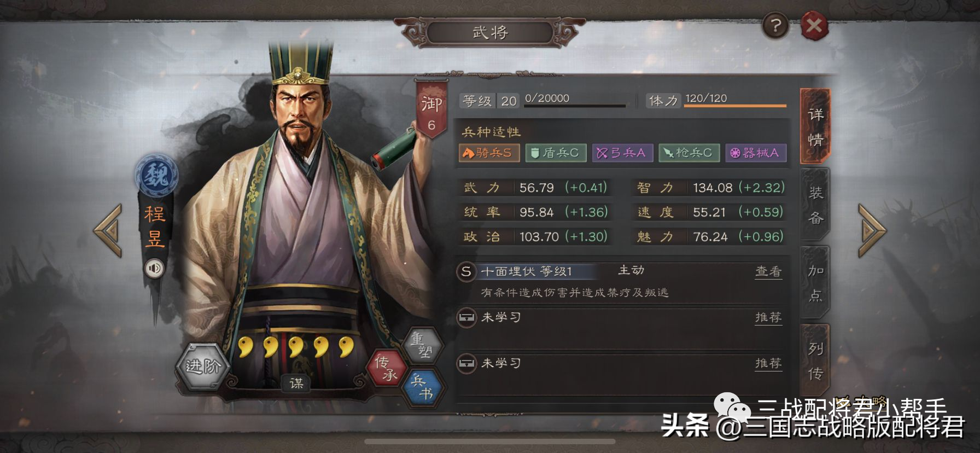Open the red 传承 hexagon button
The height and width of the screenshot is (453, 980).
387,368
